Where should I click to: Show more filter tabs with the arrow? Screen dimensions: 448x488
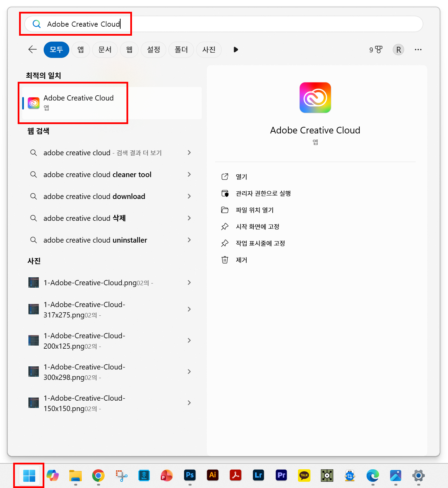click(236, 50)
